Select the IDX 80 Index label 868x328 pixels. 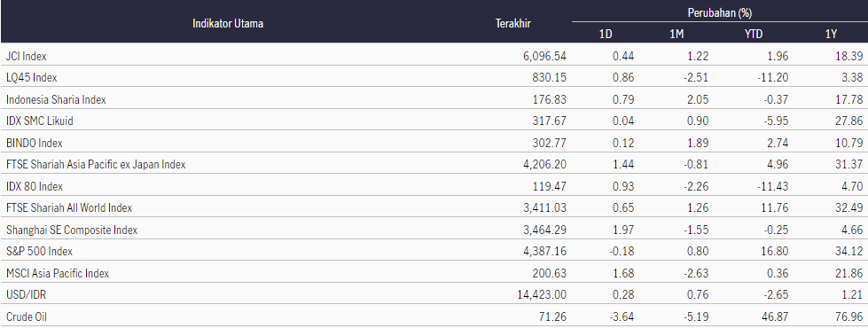click(x=35, y=186)
